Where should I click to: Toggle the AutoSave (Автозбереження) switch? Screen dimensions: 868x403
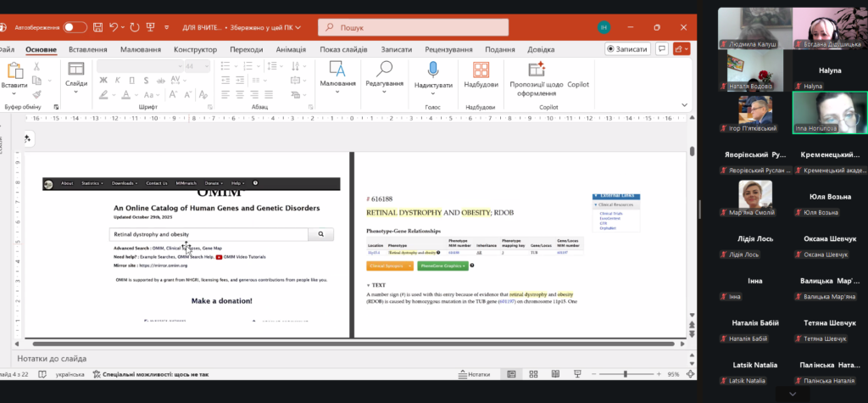[x=75, y=27]
